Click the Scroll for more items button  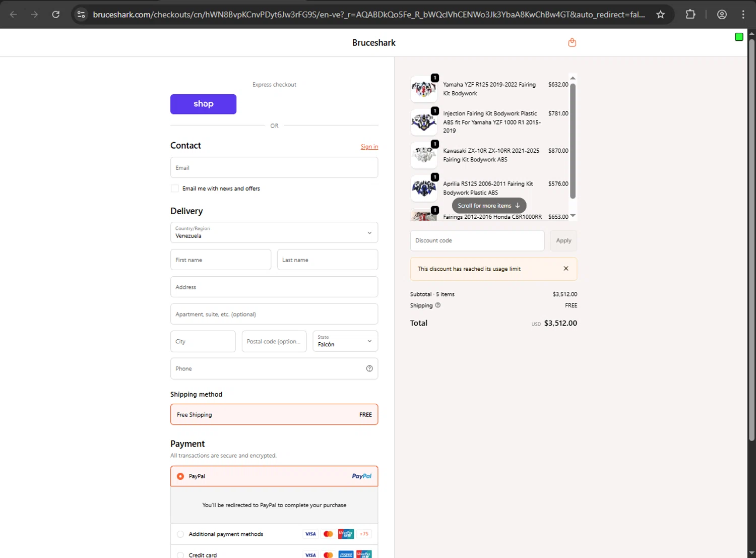point(489,206)
